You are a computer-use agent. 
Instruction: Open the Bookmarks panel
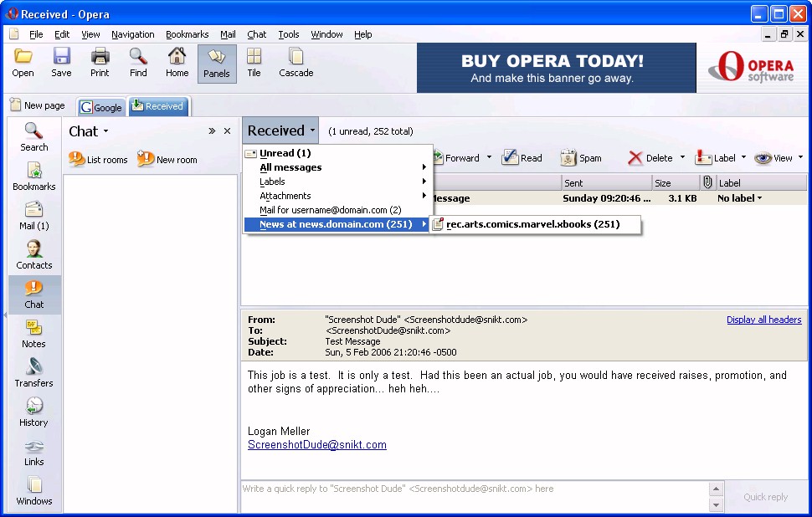coord(34,177)
